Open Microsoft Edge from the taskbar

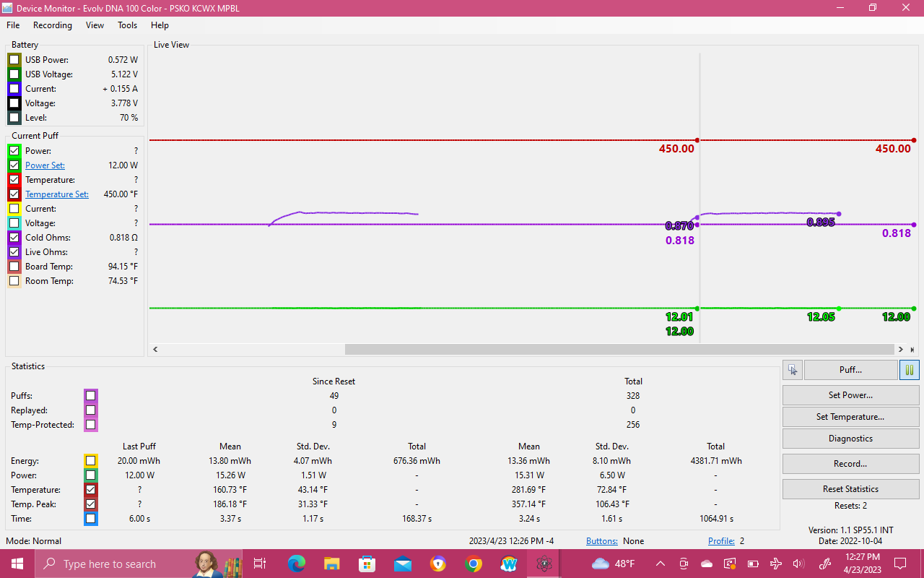[x=296, y=564]
